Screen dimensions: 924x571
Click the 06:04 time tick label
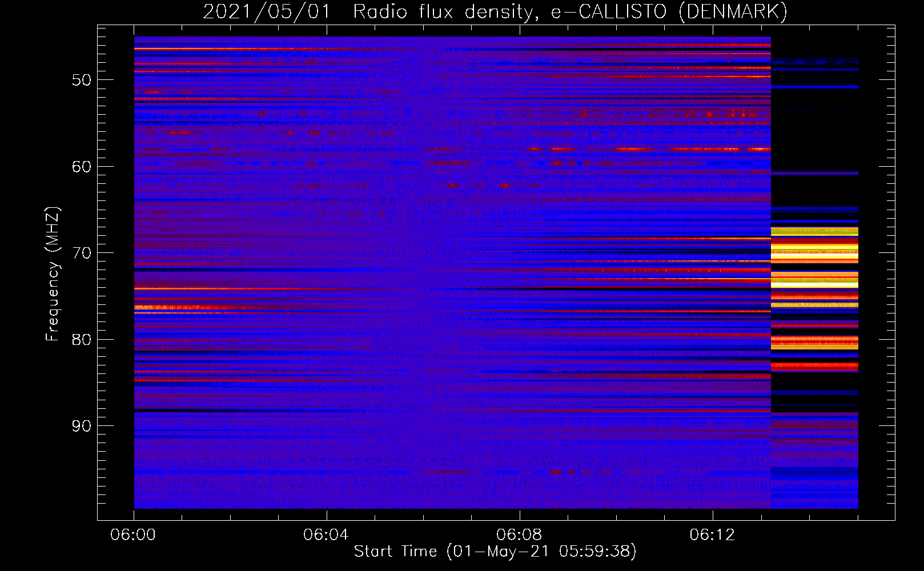pos(326,535)
